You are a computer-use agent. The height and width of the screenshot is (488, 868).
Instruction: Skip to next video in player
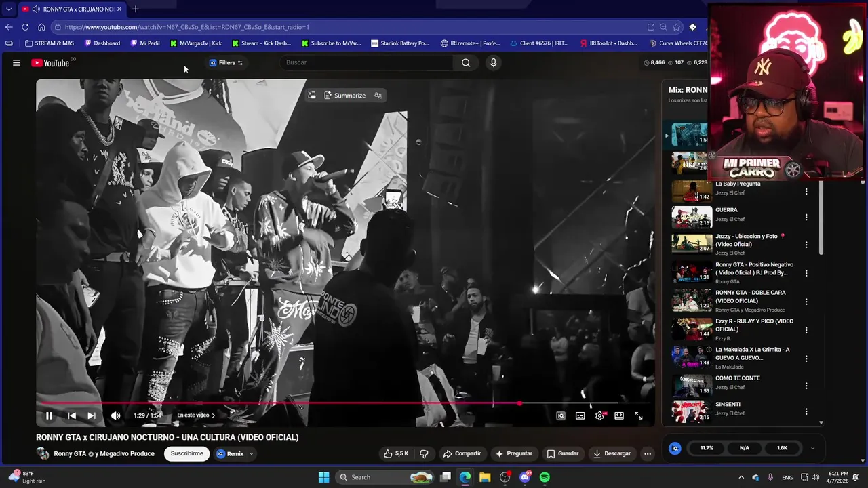(x=91, y=415)
